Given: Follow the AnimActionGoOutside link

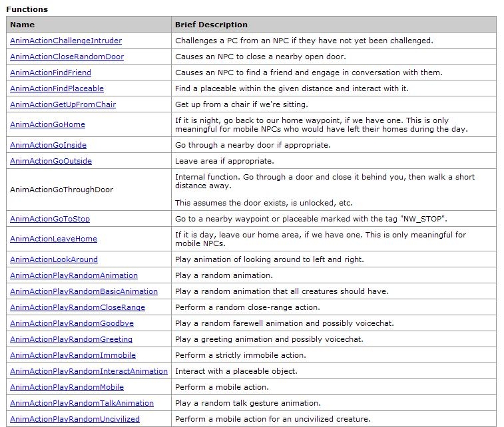Looking at the screenshot, I should tap(51, 161).
